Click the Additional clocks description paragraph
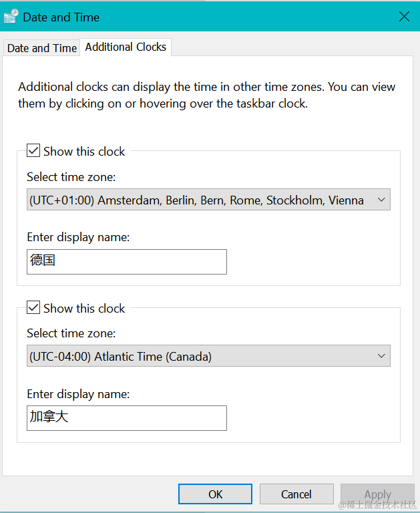Viewport: 420px width, 513px height. 207,96
